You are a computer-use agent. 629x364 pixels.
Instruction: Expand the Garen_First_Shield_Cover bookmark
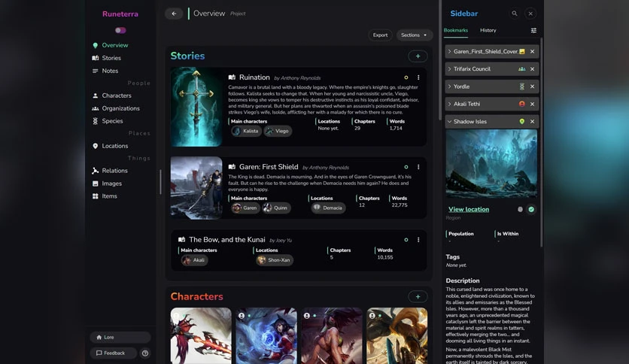point(449,51)
